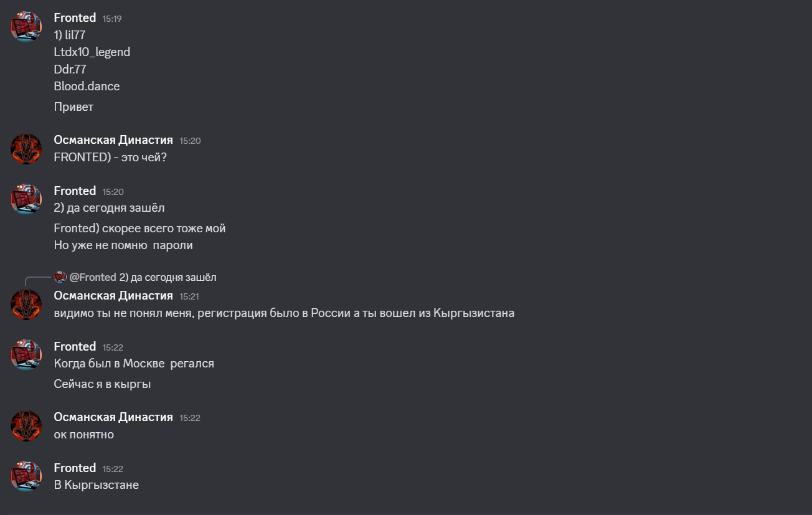
Task: Open Османская Династия avatar beside 'ок понятно'
Action: tap(26, 426)
